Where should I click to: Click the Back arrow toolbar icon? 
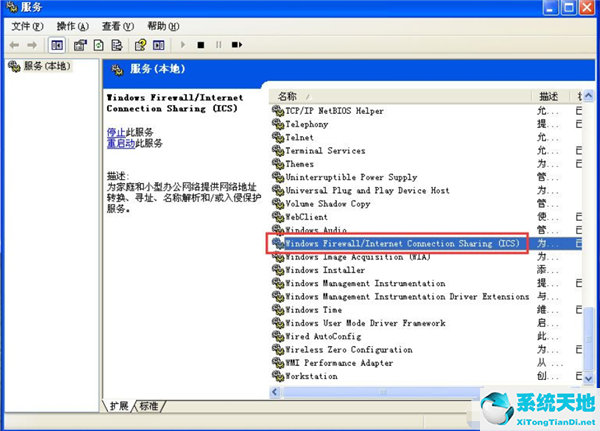click(x=14, y=45)
